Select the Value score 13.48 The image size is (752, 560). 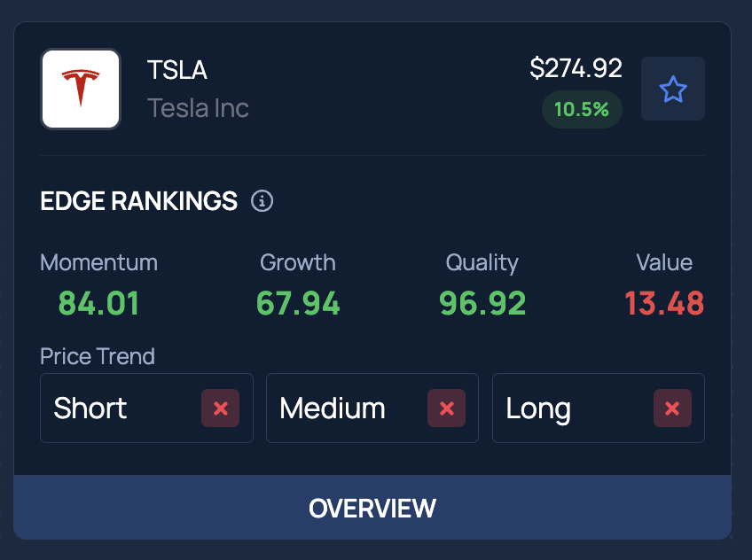pos(664,303)
